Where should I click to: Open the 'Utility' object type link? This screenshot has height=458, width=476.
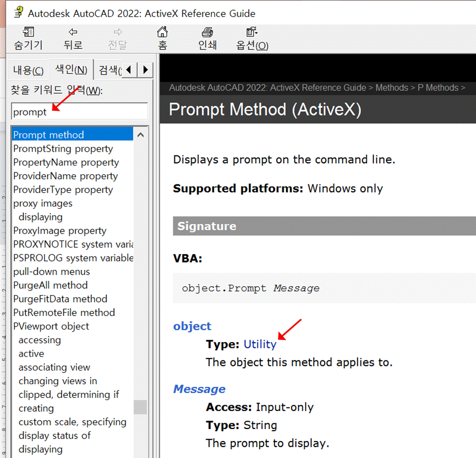[x=260, y=344]
